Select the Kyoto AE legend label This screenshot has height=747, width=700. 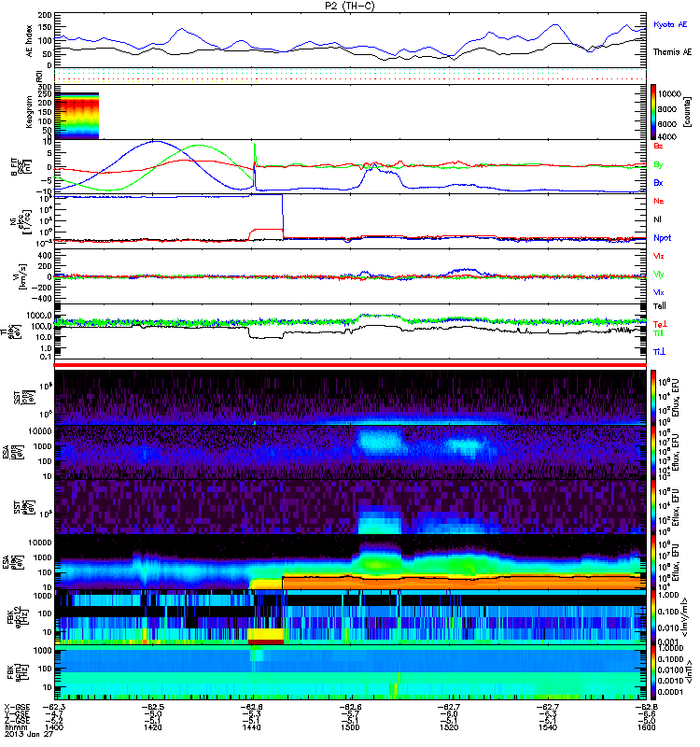pos(670,24)
